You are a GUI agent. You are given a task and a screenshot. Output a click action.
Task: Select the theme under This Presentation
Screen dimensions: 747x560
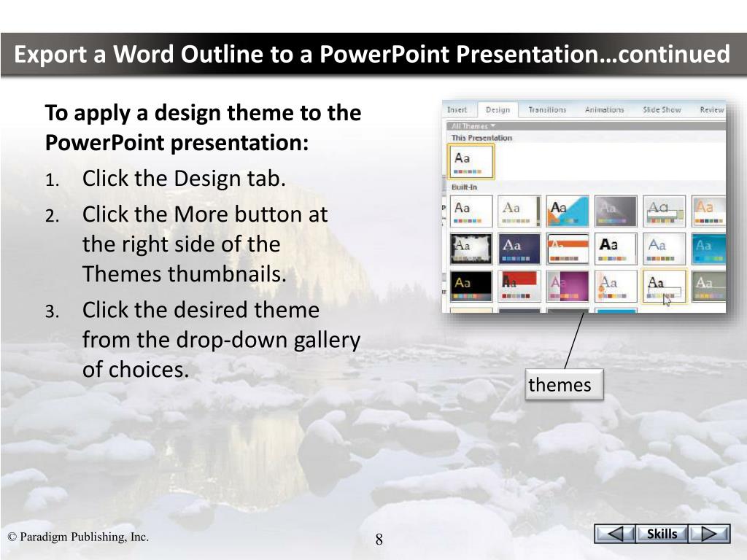[472, 162]
